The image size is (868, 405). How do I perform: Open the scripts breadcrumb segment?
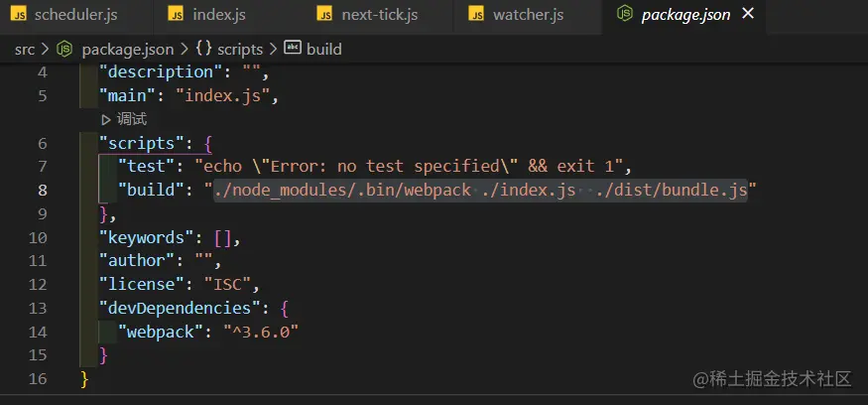pyautogui.click(x=240, y=50)
